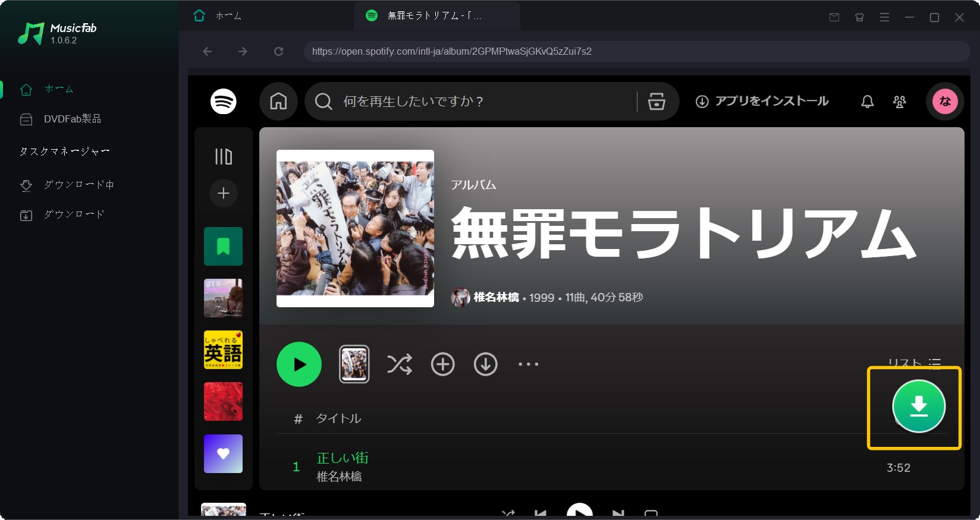Open the mail icon in title bar
980x520 pixels.
pyautogui.click(x=834, y=18)
